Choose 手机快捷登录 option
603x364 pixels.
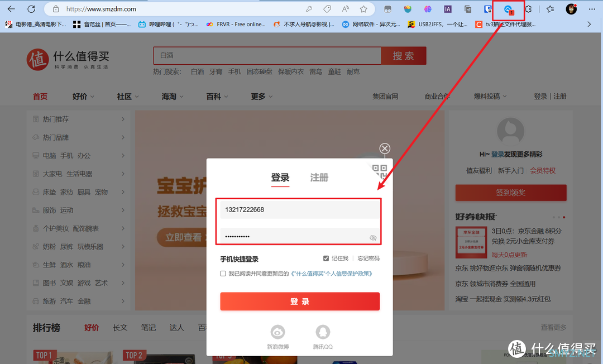[239, 259]
